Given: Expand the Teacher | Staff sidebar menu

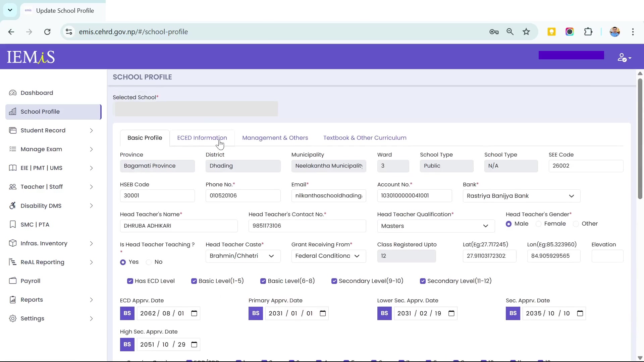Looking at the screenshot, I should (x=53, y=187).
